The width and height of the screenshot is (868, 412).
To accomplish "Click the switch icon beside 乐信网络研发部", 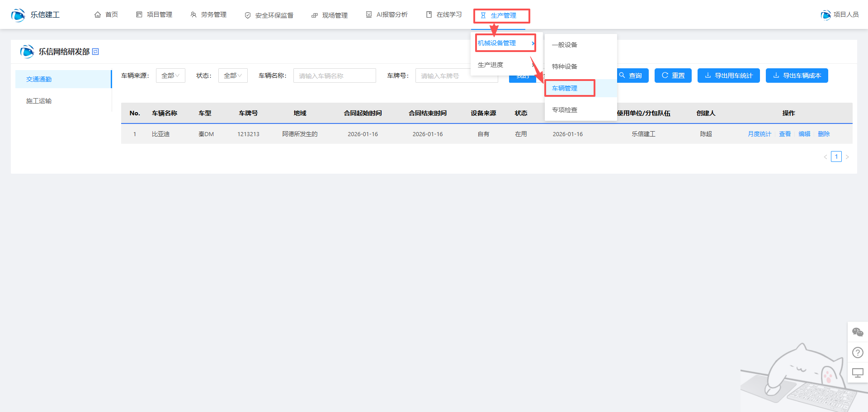I will click(x=95, y=52).
